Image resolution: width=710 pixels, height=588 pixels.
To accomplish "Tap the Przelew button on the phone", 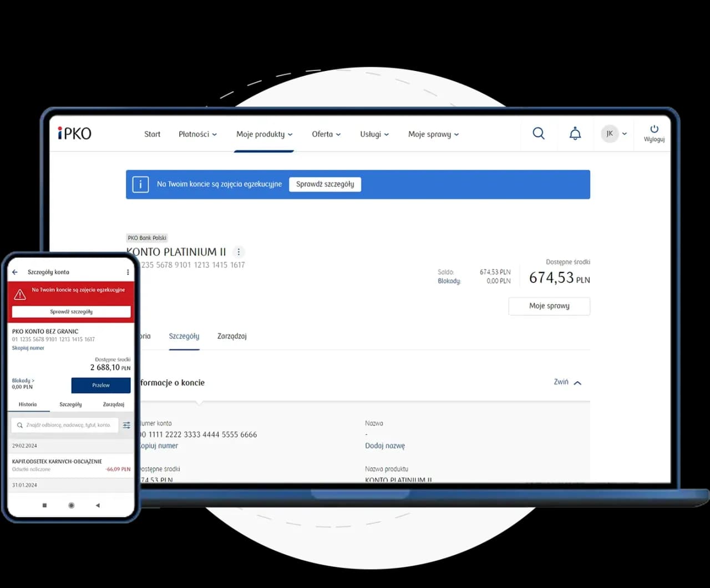I will coord(101,385).
